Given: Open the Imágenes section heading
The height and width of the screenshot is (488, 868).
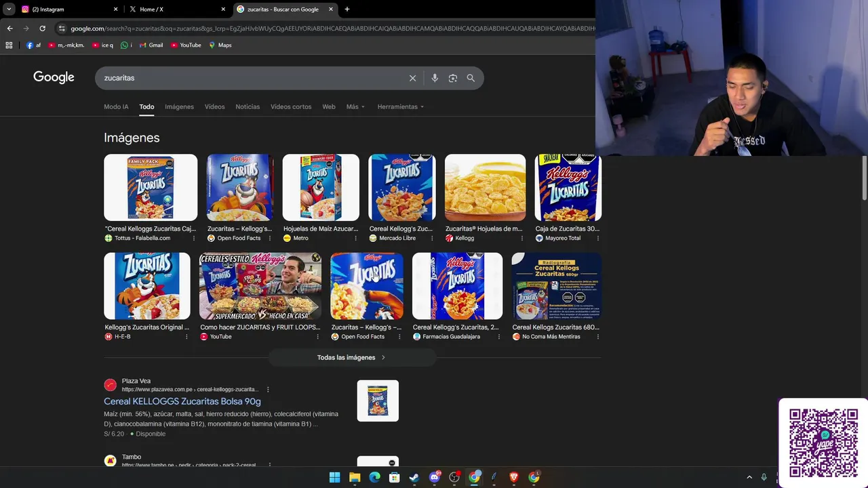Looking at the screenshot, I should tap(132, 138).
